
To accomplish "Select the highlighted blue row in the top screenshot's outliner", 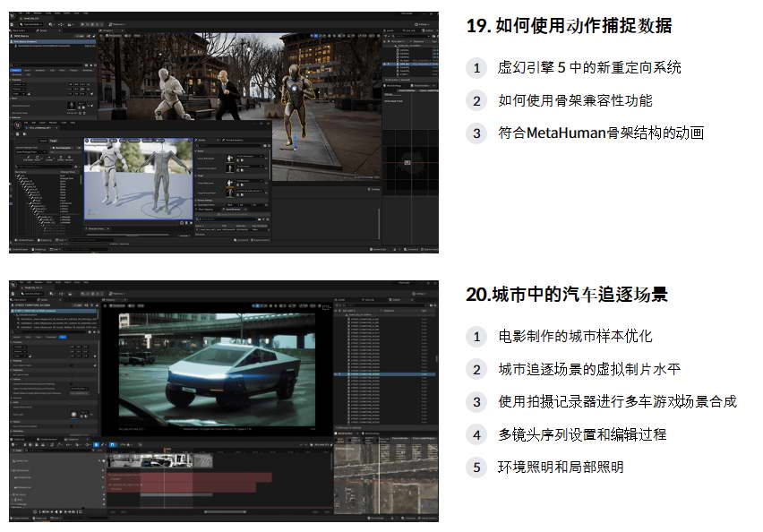I will tap(410, 64).
